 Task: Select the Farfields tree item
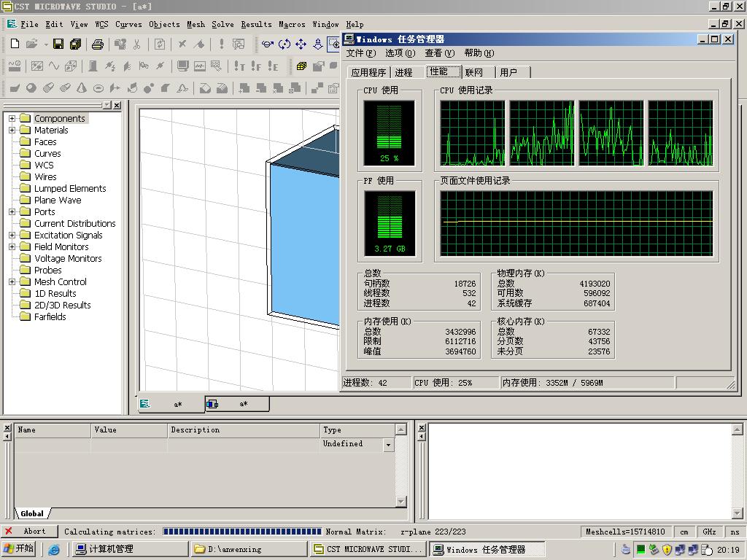[50, 316]
